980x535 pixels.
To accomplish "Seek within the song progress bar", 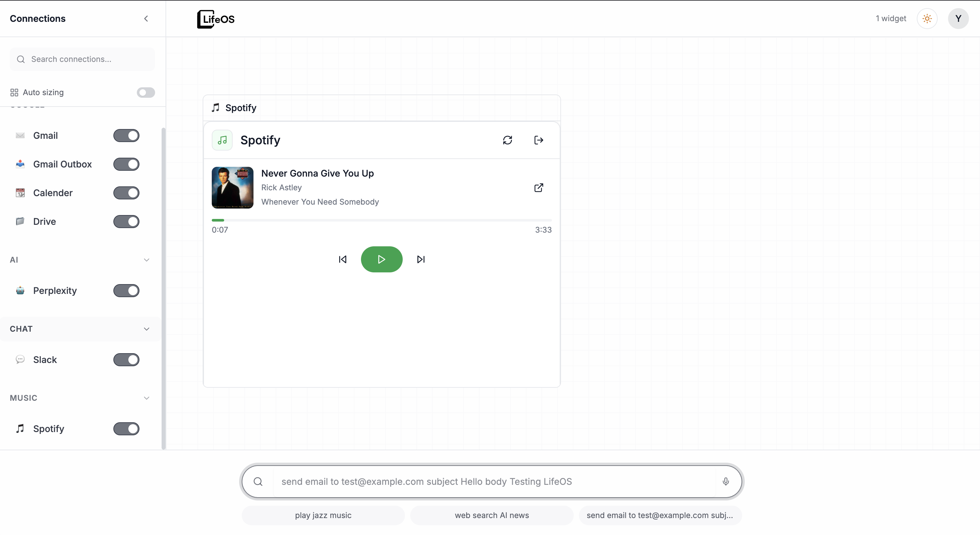I will pyautogui.click(x=382, y=220).
